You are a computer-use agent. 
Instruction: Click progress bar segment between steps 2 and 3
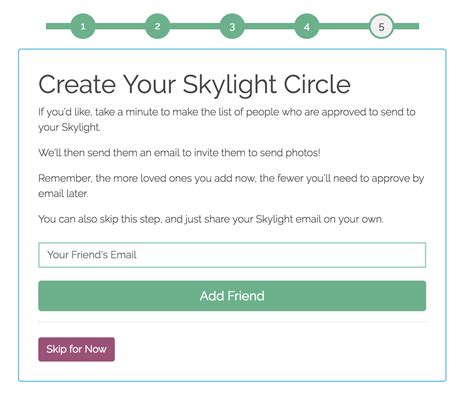coord(195,26)
